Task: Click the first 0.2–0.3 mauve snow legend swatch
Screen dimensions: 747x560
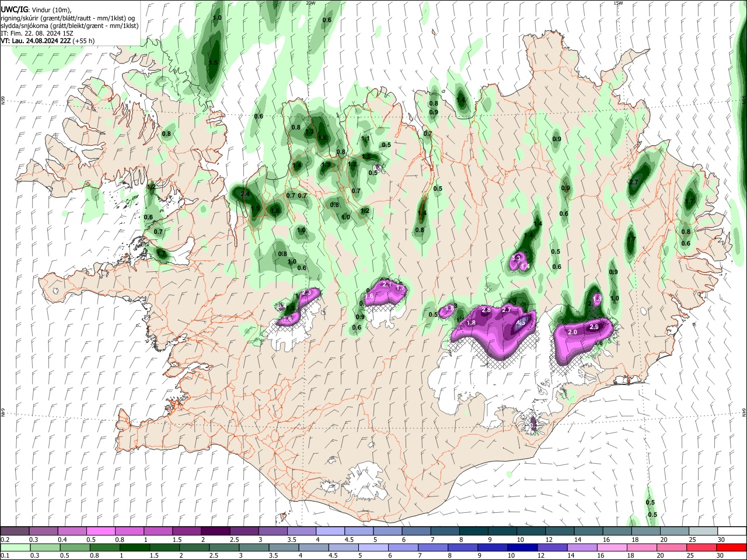Action: click(15, 531)
